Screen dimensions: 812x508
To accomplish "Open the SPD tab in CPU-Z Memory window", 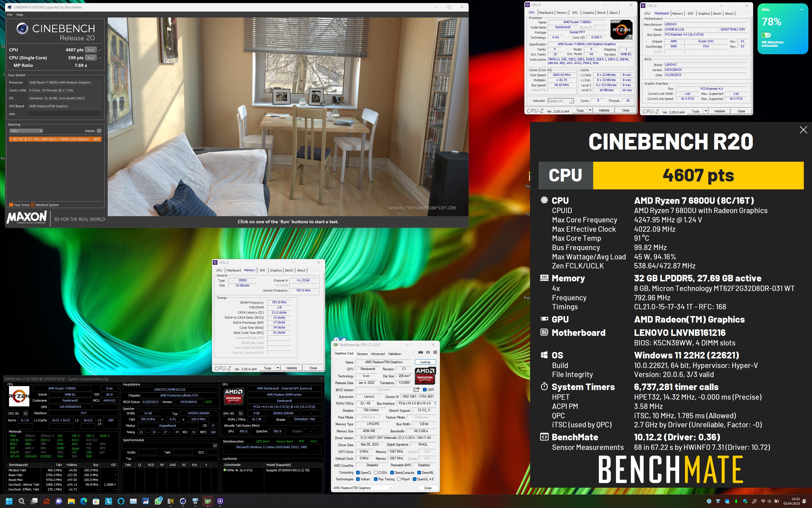I will click(x=262, y=270).
